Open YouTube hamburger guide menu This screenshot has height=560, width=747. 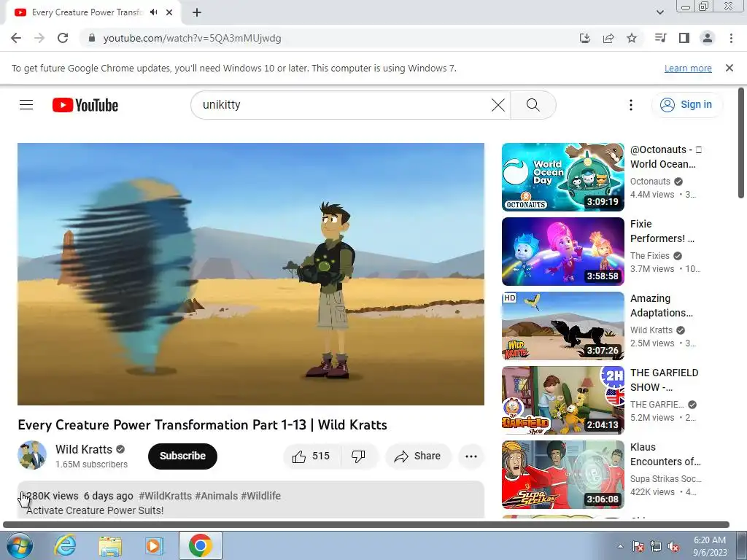pos(26,105)
